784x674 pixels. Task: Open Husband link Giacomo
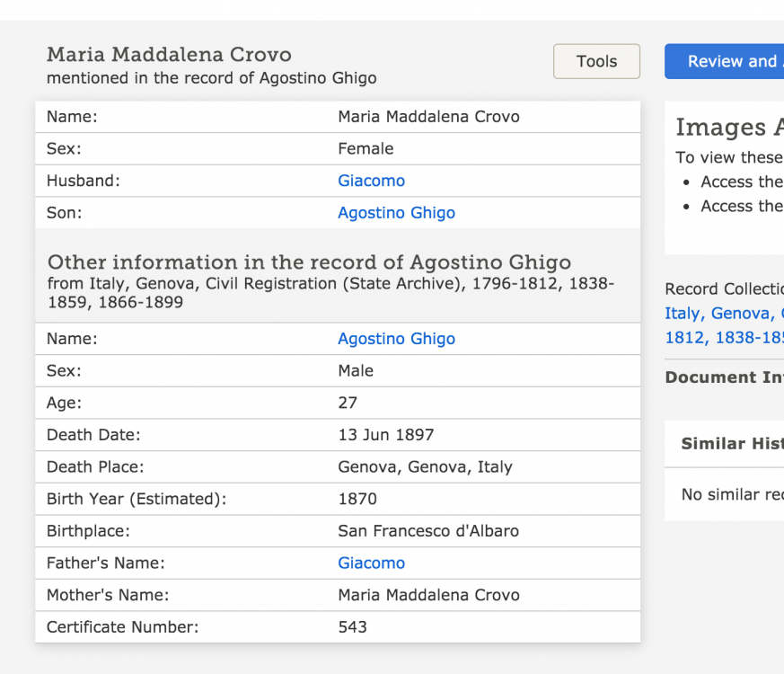(x=371, y=181)
